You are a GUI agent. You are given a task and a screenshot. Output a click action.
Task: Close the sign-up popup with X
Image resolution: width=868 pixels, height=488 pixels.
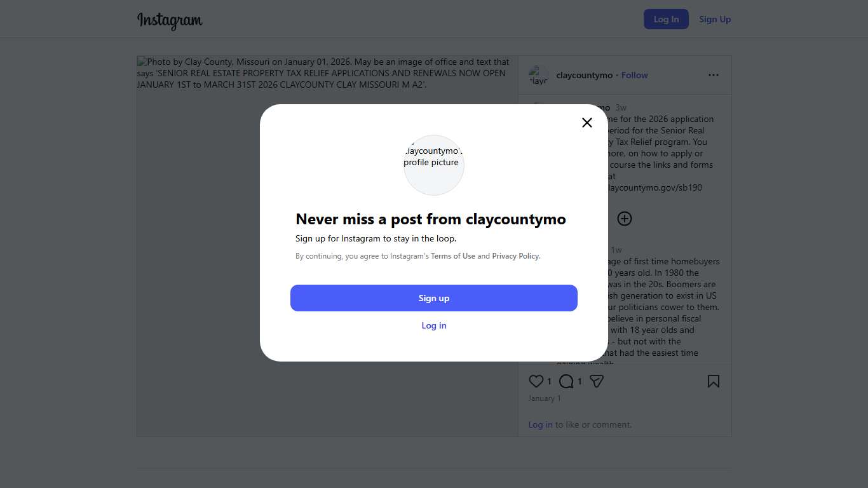point(587,123)
